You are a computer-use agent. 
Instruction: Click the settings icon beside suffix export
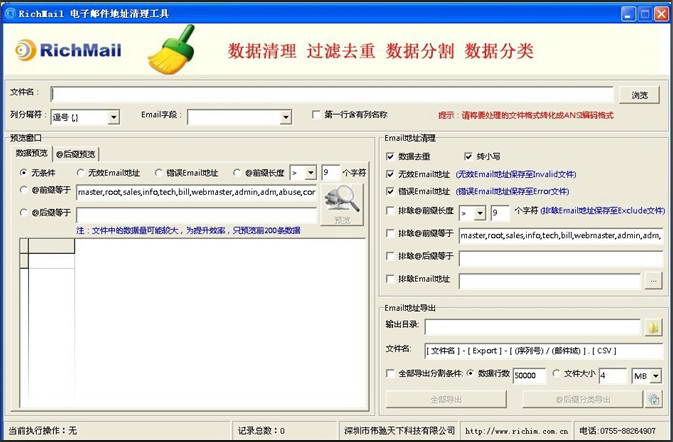653,400
